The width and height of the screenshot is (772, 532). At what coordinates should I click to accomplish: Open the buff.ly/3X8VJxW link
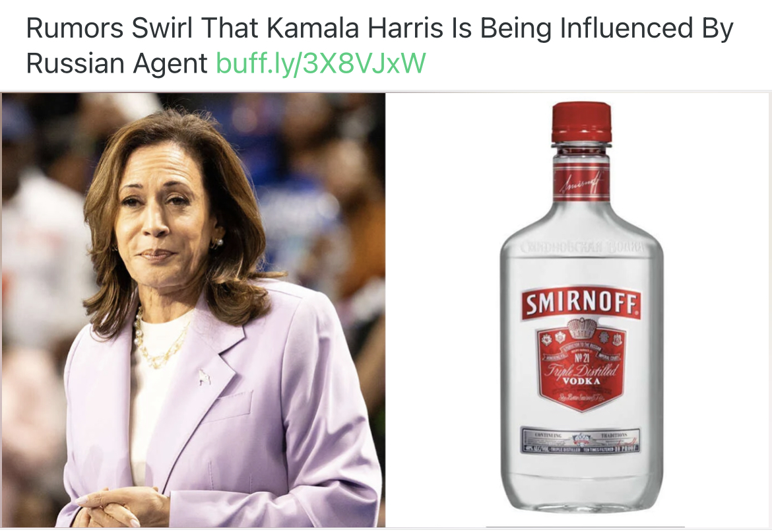321,63
